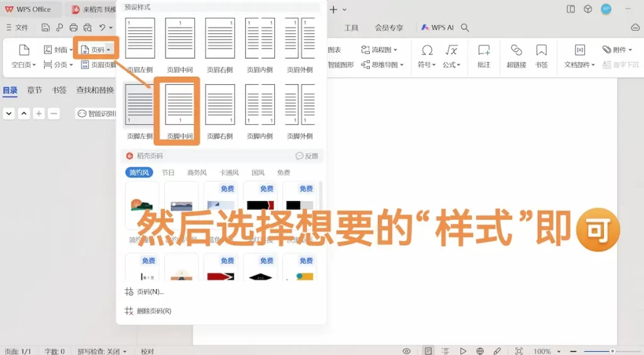Select 页眉外侧 header-outside preset
The height and width of the screenshot is (355, 644).
300,46
